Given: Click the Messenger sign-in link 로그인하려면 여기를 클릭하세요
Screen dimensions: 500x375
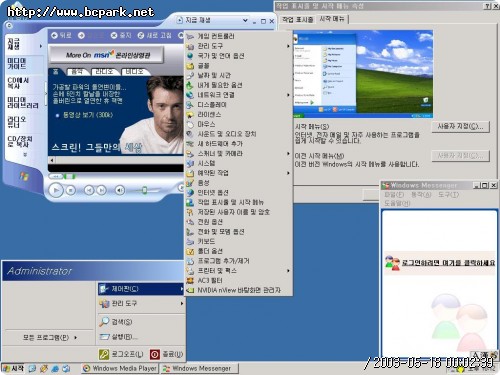Looking at the screenshot, I should point(448,263).
